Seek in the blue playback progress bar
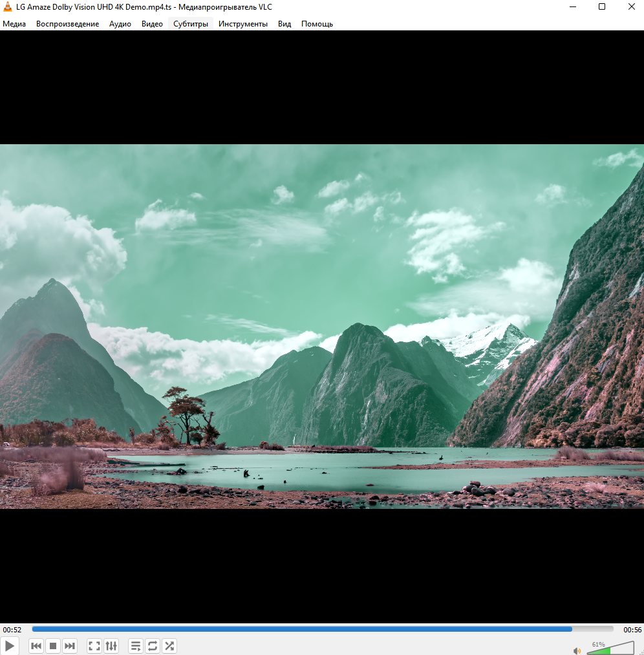Screen dimensions: 644x655 [323, 628]
